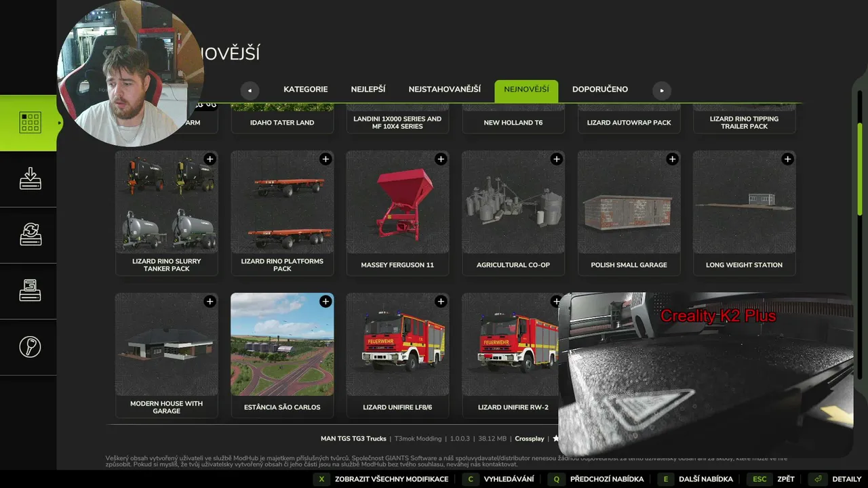
Task: Click the plus icon on Lizard Rino Platforms Pack
Action: pyautogui.click(x=325, y=159)
